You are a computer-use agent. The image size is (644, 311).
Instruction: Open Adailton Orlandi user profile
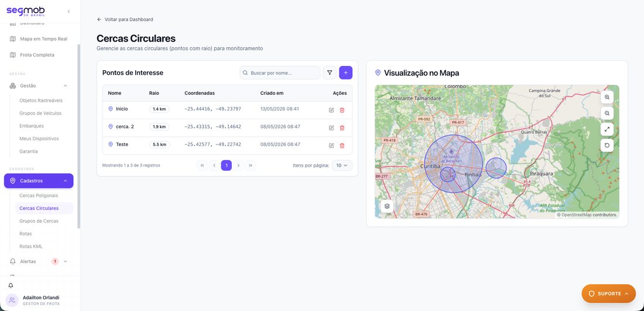pyautogui.click(x=40, y=300)
